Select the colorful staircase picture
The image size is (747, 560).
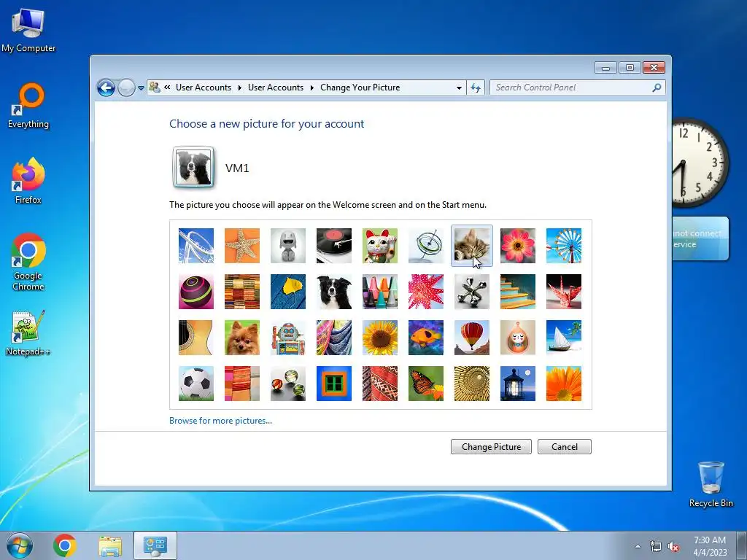[518, 292]
